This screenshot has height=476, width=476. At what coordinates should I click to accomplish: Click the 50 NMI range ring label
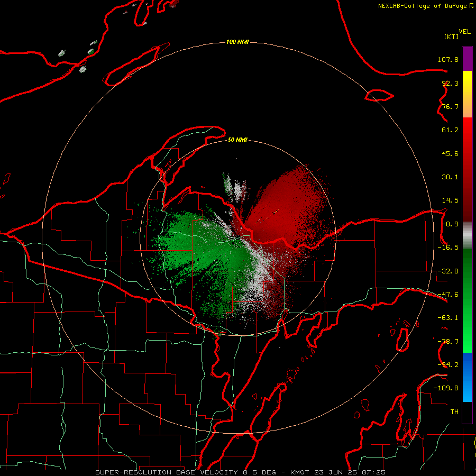(237, 140)
